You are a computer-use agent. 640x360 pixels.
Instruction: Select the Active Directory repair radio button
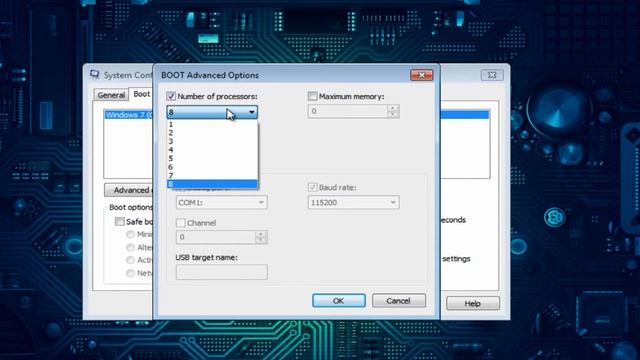pyautogui.click(x=130, y=260)
